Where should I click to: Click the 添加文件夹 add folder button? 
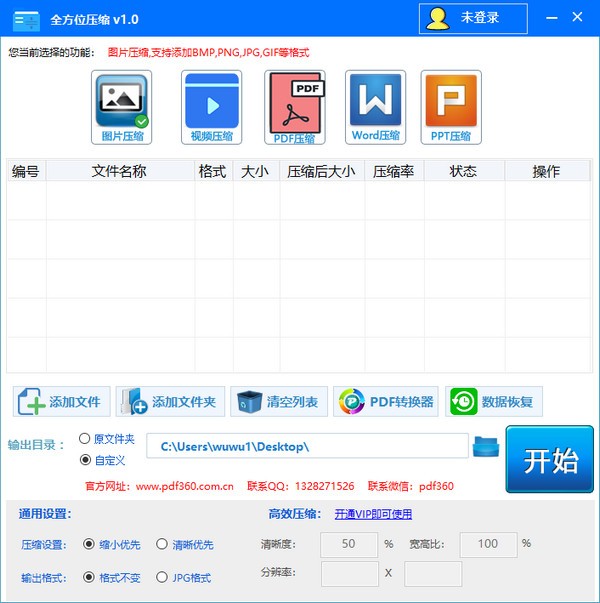pos(170,402)
